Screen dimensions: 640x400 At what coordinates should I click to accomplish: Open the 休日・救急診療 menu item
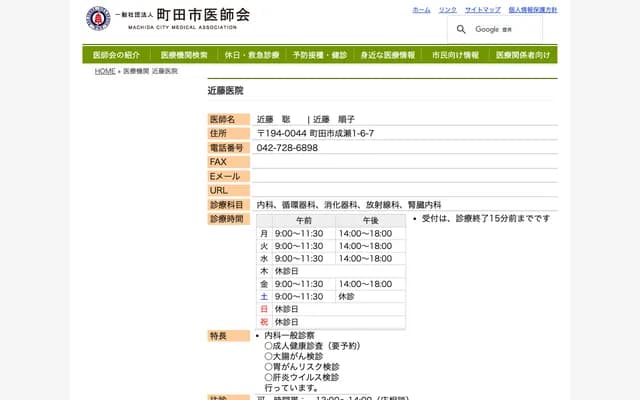click(x=252, y=55)
